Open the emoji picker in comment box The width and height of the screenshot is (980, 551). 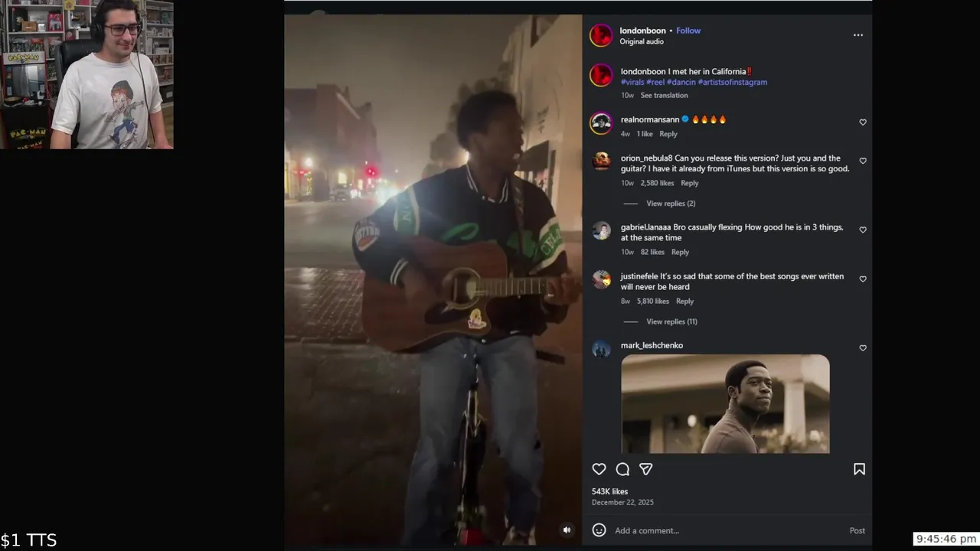click(x=599, y=530)
